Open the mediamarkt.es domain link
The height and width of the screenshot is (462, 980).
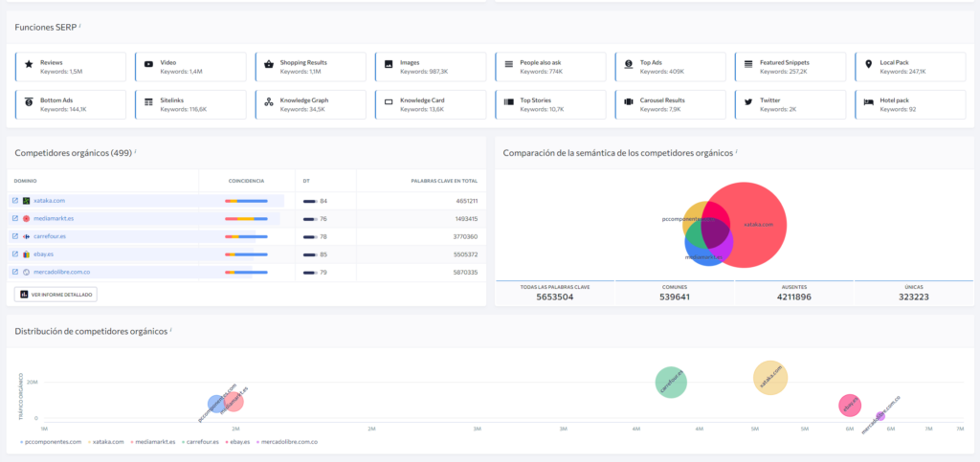(54, 218)
